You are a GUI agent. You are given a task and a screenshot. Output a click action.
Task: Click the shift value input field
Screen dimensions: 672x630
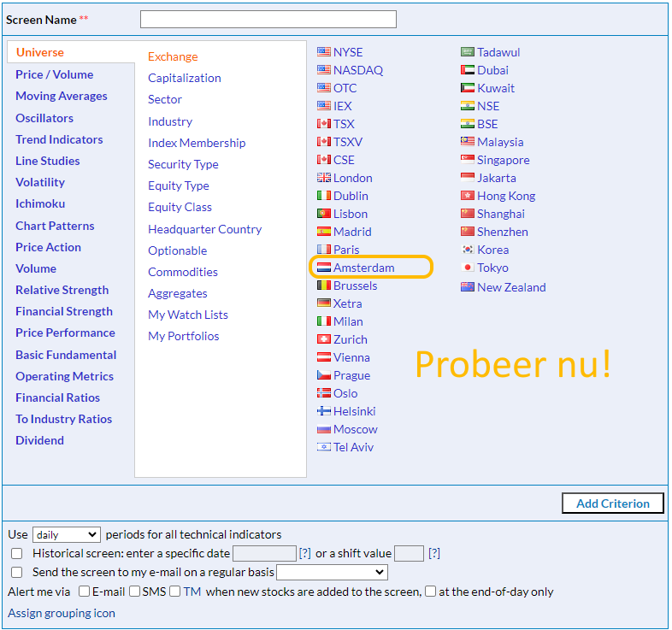(409, 553)
